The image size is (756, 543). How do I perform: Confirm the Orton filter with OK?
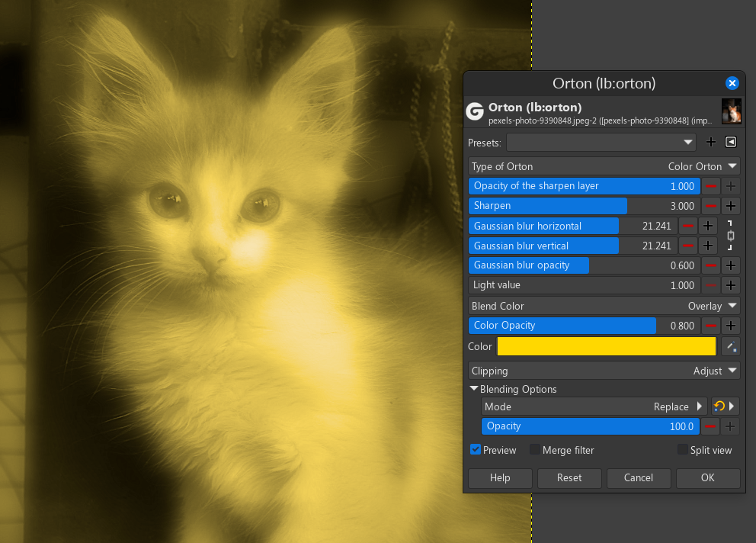[x=708, y=478]
